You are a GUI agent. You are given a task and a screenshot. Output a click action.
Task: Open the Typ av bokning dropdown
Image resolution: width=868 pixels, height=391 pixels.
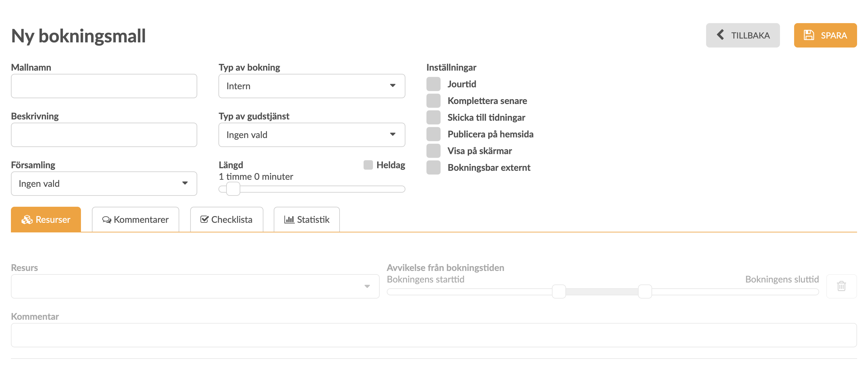(311, 86)
